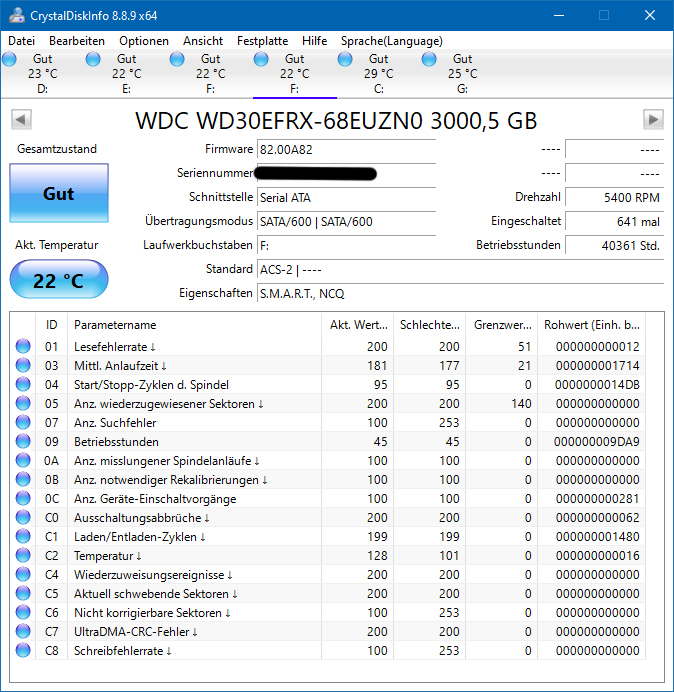Viewport: 674px width, 692px height.
Task: Select the E: drive status orb
Action: [x=93, y=59]
